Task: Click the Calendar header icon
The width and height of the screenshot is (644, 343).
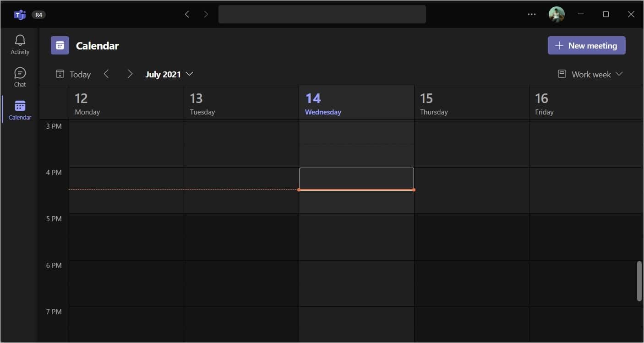Action: [60, 45]
